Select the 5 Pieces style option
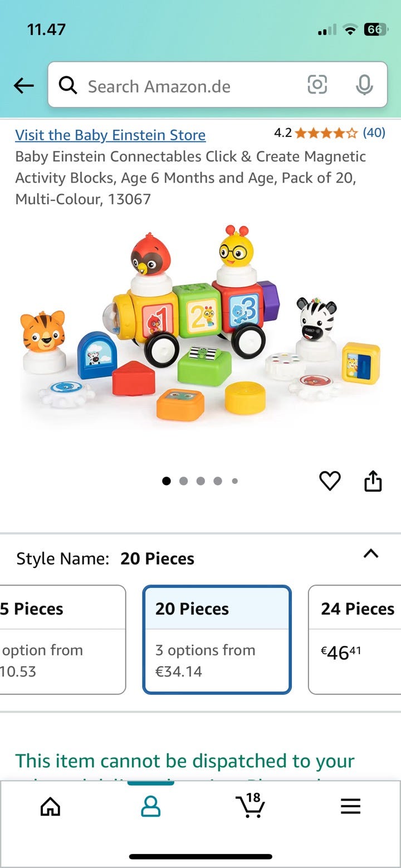The image size is (401, 868). 62,640
